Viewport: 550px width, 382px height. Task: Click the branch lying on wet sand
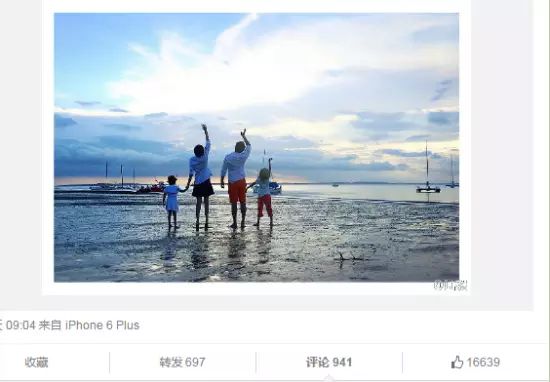click(351, 258)
